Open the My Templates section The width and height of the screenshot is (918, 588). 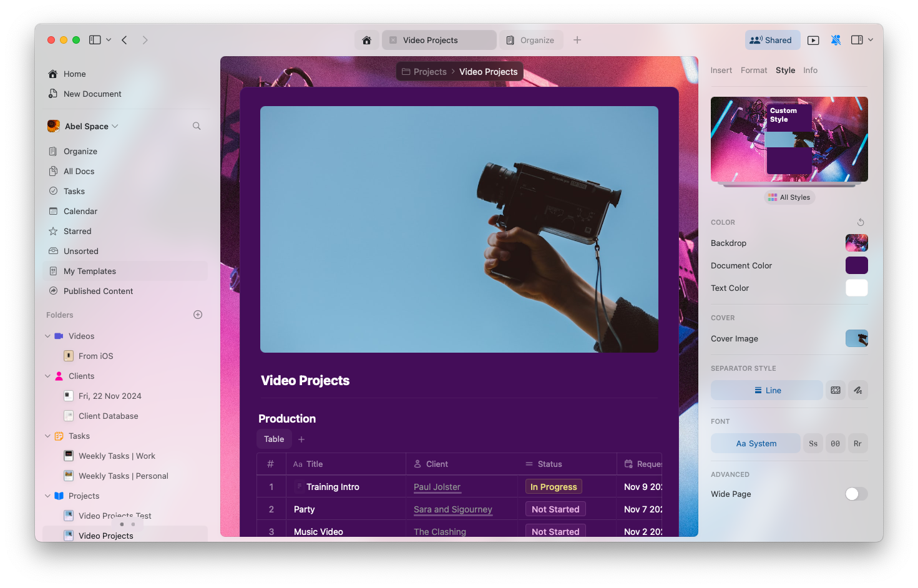89,271
